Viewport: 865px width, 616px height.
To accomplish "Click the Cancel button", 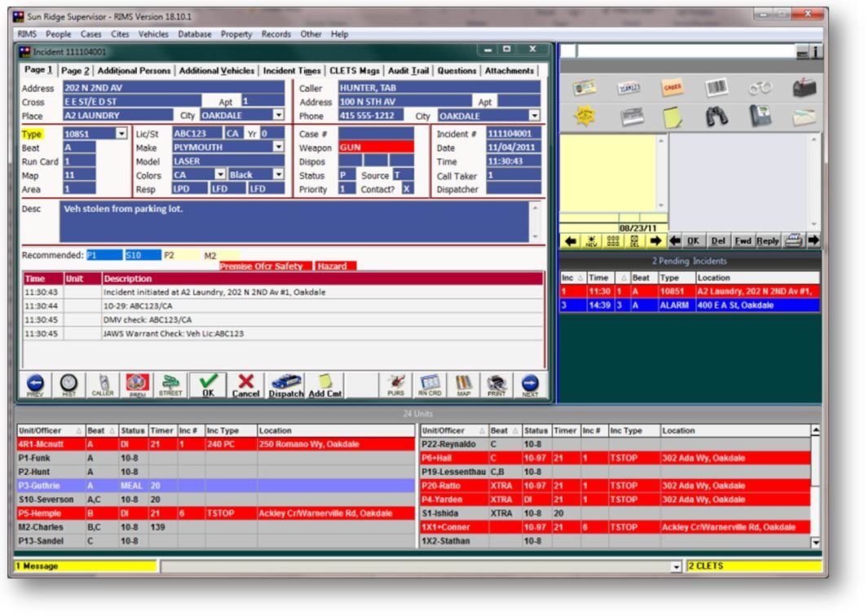I will pyautogui.click(x=245, y=385).
